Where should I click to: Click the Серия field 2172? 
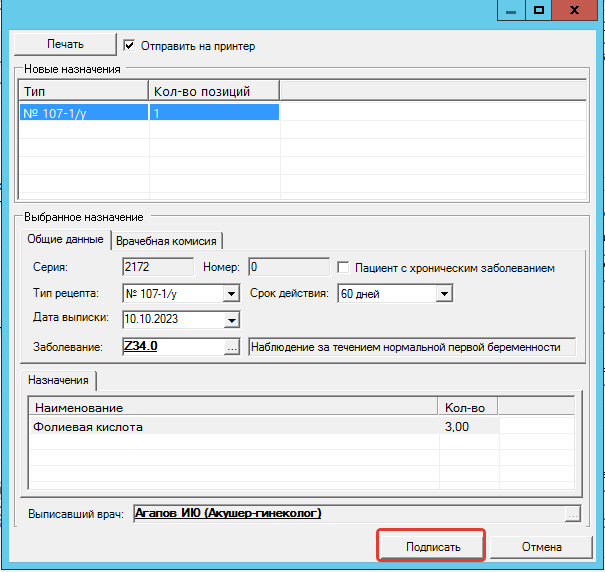coord(157,267)
